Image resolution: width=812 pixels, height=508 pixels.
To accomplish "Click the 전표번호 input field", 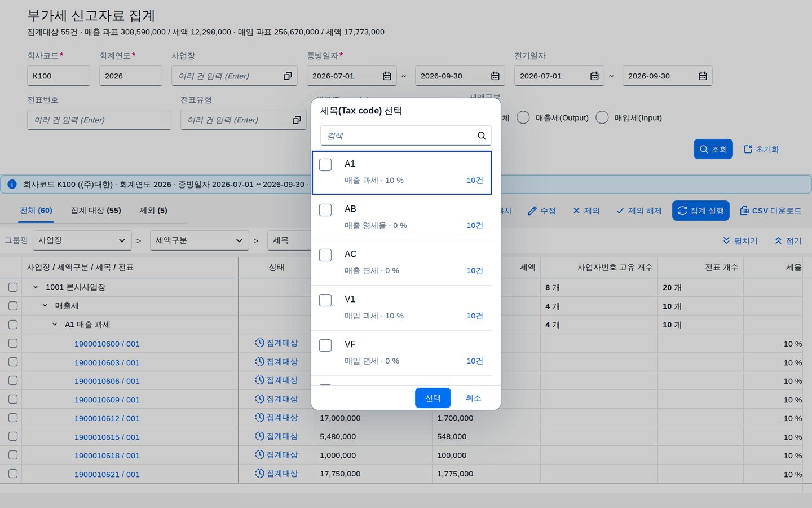I will coord(99,120).
